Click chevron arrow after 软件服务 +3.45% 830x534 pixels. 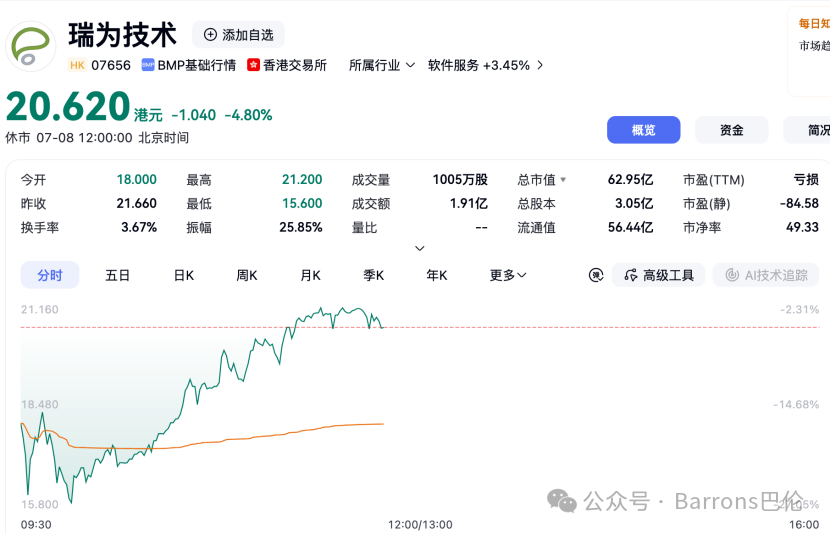(540, 65)
